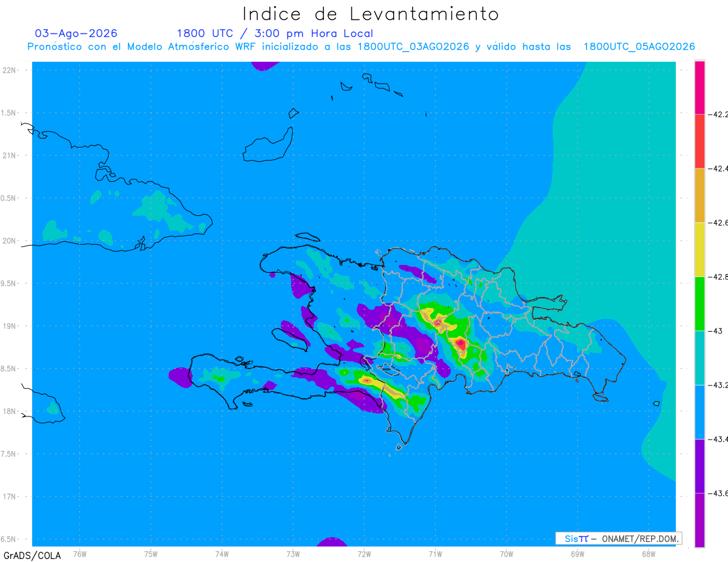
Task: Click the '17N' latitude label
Action: pyautogui.click(x=10, y=497)
